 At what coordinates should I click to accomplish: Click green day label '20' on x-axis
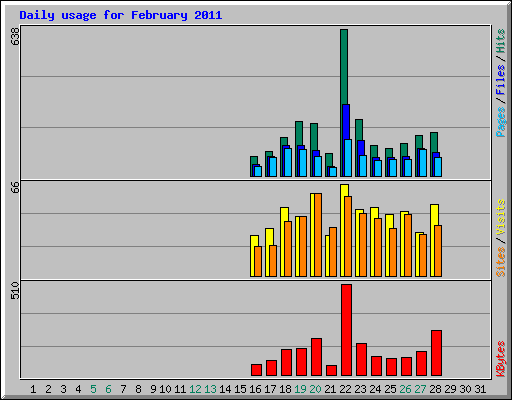point(315,389)
